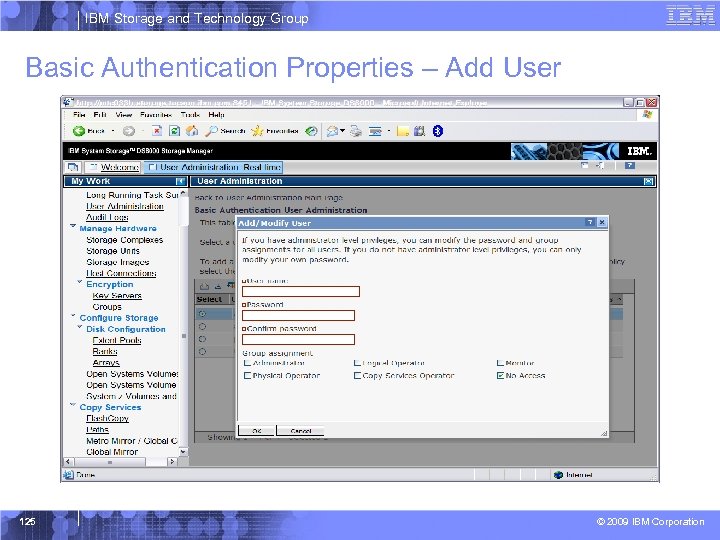Image resolution: width=720 pixels, height=540 pixels.
Task: Click the Confirm password input field
Action: pyautogui.click(x=298, y=339)
